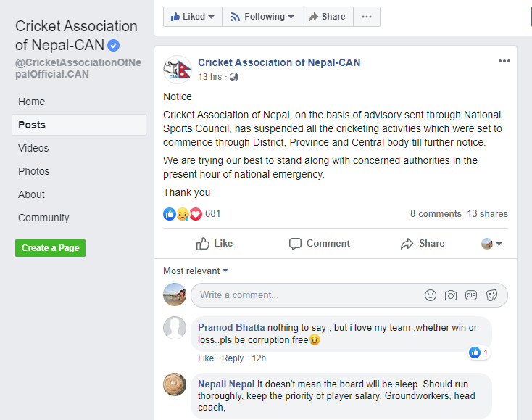The width and height of the screenshot is (532, 420).
Task: Click the Cricket Association page profile picture
Action: pyautogui.click(x=178, y=70)
